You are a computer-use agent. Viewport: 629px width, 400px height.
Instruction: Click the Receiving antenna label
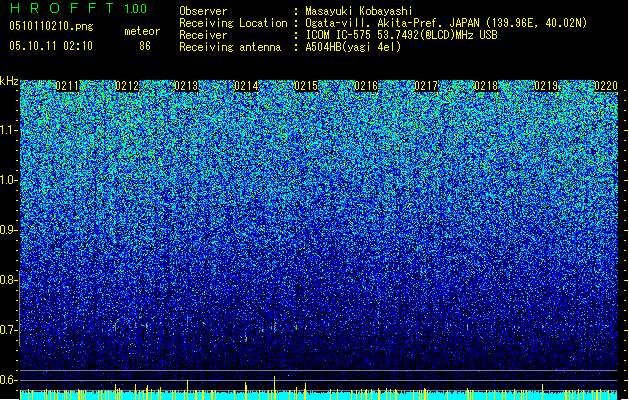coord(230,47)
